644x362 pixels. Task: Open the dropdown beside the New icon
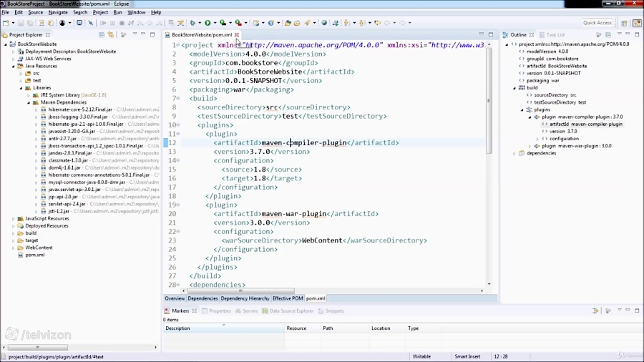13,23
